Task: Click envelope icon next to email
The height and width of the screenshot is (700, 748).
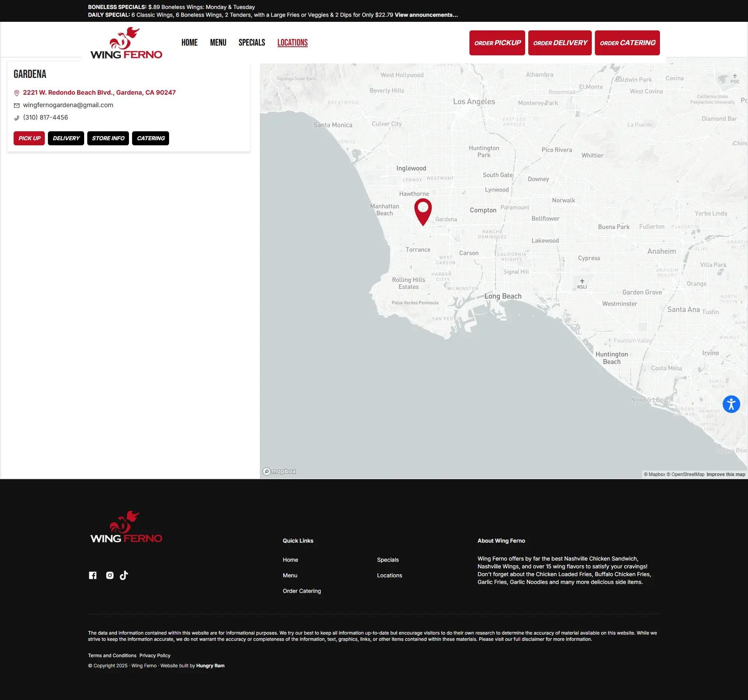Action: click(x=17, y=105)
